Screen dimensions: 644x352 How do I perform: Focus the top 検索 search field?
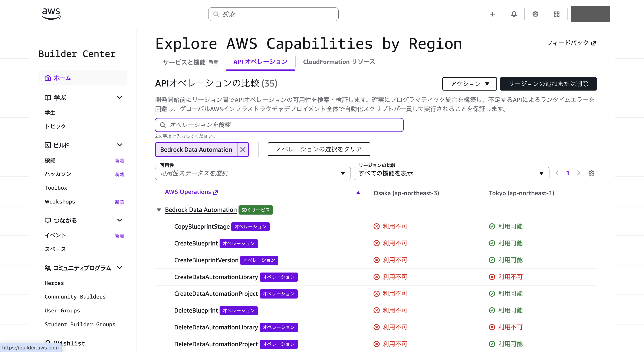pyautogui.click(x=273, y=14)
